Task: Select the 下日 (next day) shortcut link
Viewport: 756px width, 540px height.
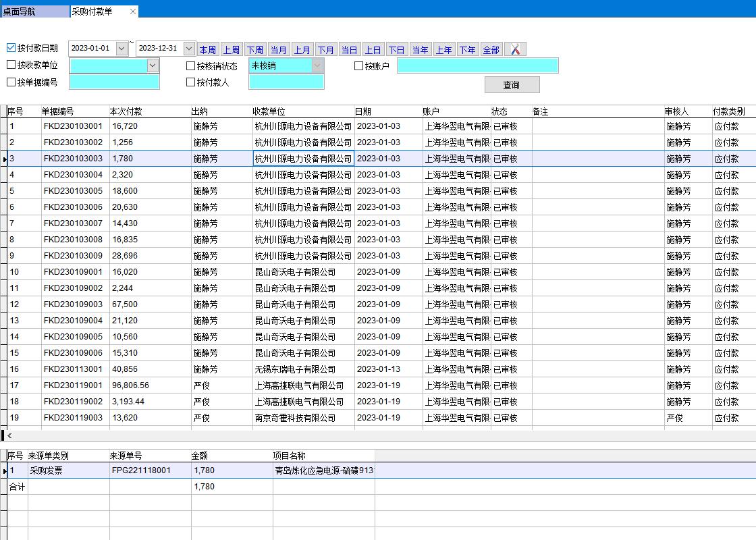Action: pos(396,49)
